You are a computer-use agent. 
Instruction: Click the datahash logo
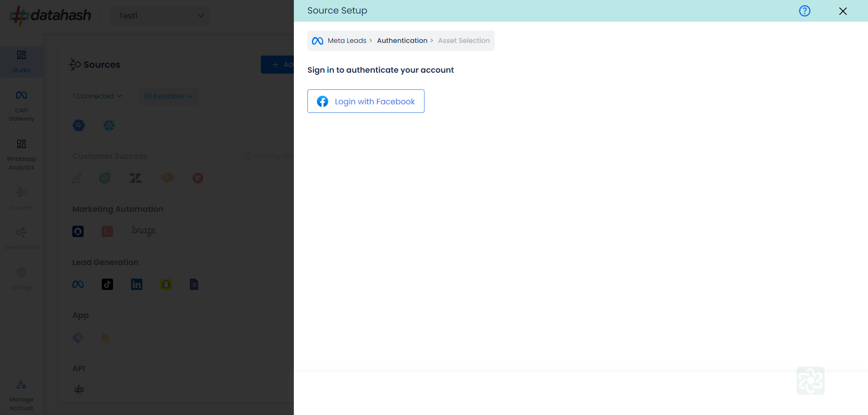50,15
